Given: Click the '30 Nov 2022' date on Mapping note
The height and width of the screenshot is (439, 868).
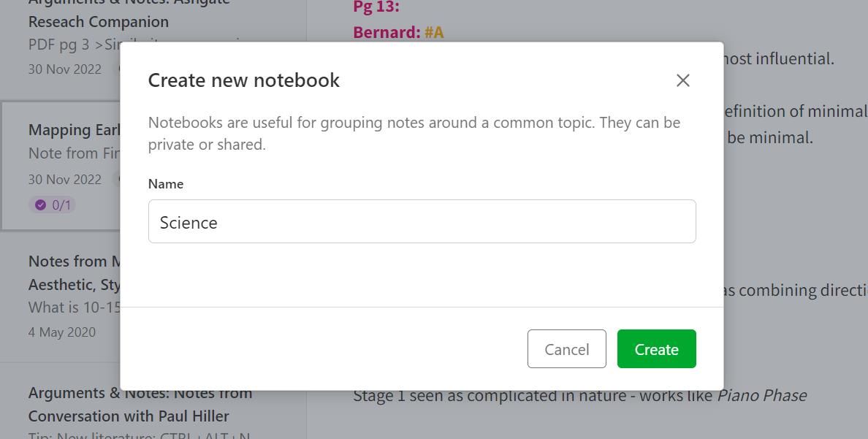Looking at the screenshot, I should [x=64, y=179].
